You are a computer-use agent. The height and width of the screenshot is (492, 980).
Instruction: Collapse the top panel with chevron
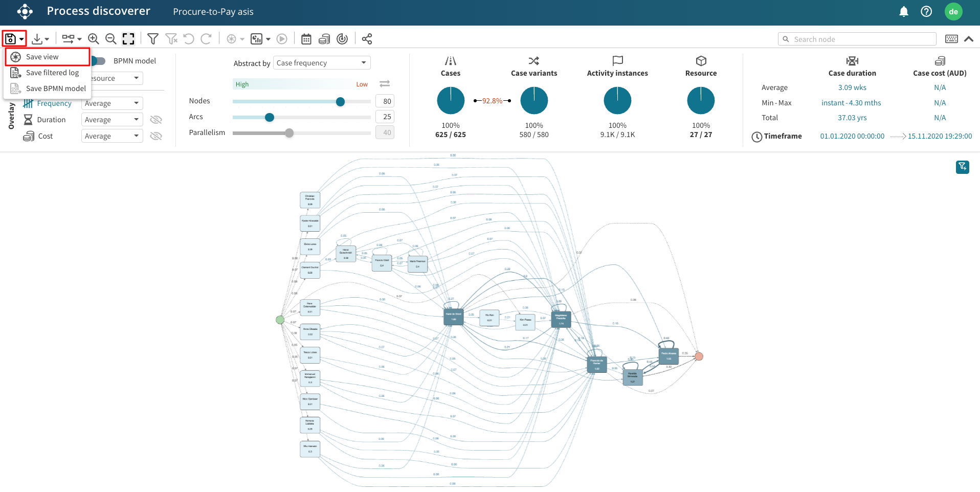(x=968, y=39)
